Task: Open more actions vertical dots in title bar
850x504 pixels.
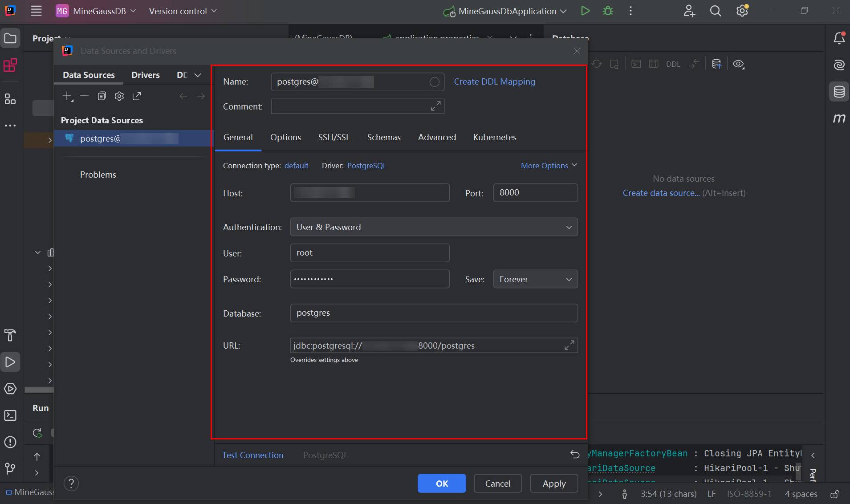Action: [x=630, y=11]
